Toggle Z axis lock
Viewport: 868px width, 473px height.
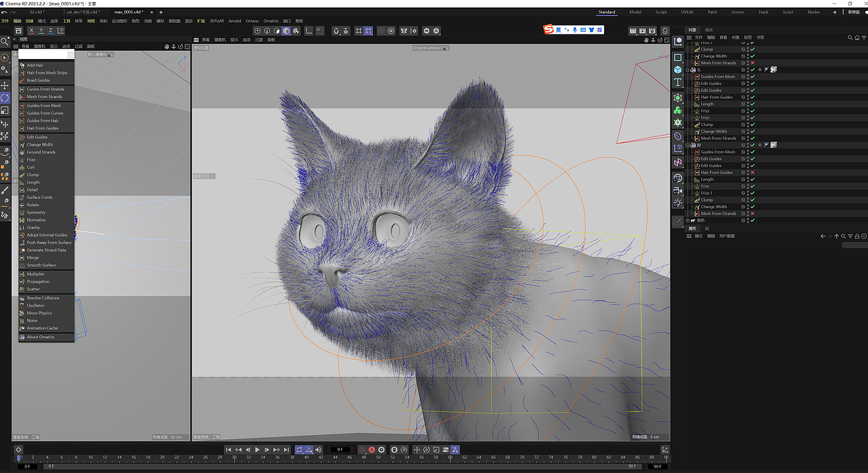coord(50,30)
